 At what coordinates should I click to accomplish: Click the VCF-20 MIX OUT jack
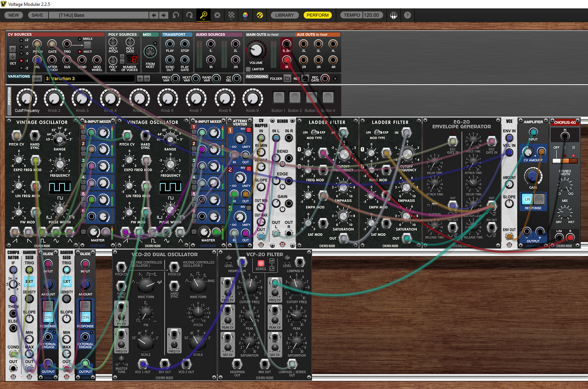pos(265,364)
